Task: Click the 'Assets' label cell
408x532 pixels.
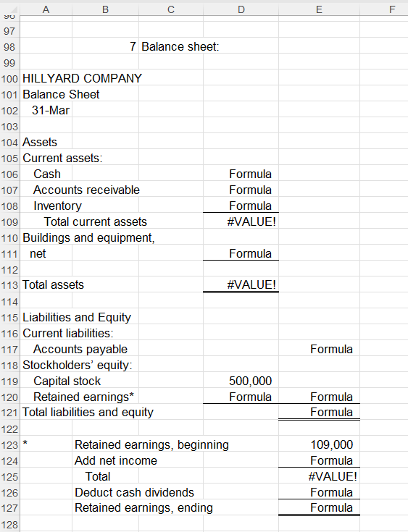Action: point(40,142)
